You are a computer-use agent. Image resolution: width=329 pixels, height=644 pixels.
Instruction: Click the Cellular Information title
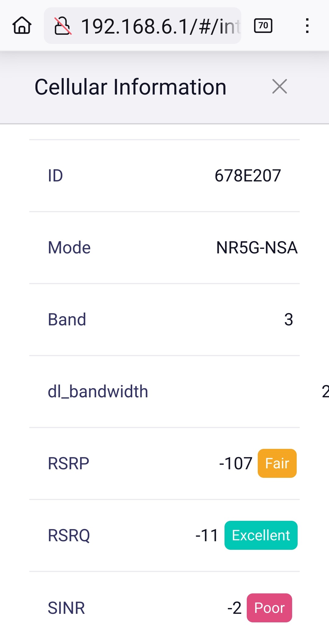pos(130,87)
